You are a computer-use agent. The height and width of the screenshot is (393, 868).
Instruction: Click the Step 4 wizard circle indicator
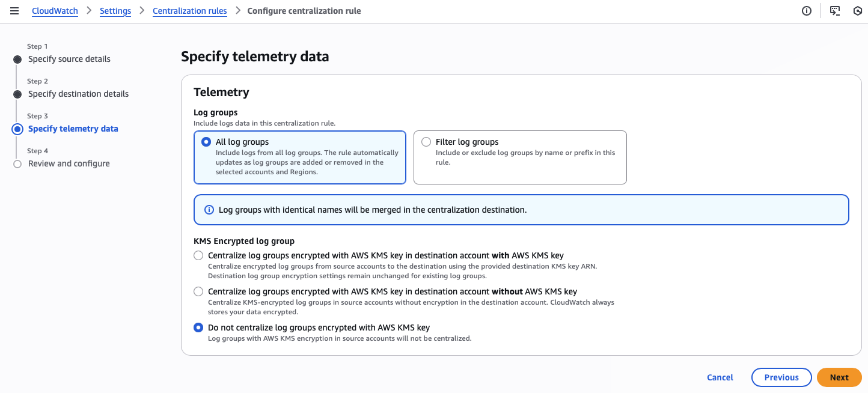17,164
